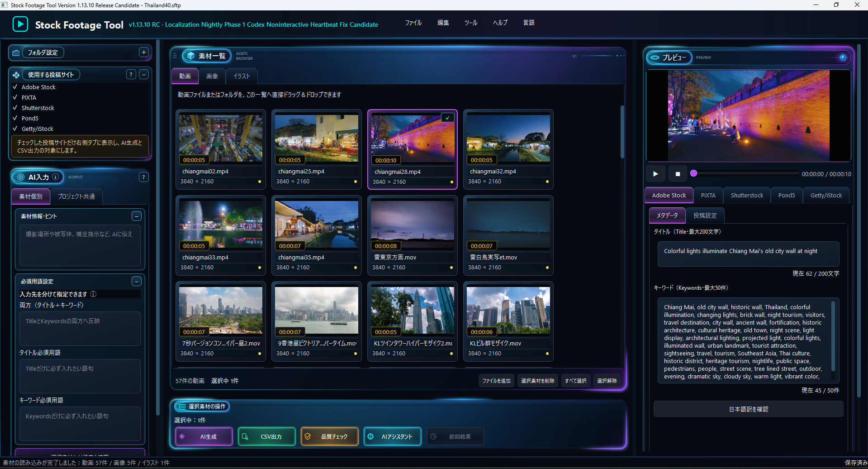This screenshot has width=868, height=469.
Task: Click the info icon beside AI入力
Action: (55, 177)
